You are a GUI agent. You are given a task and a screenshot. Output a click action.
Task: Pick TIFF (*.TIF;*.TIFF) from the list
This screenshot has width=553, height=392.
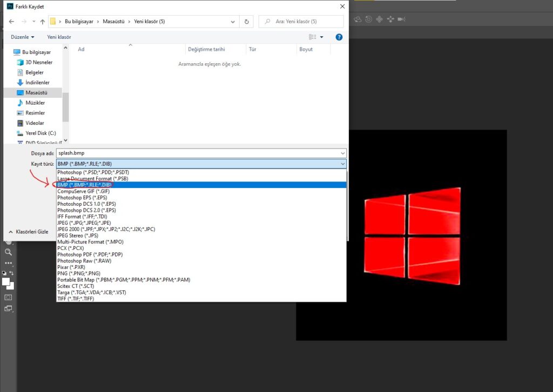[x=76, y=299]
